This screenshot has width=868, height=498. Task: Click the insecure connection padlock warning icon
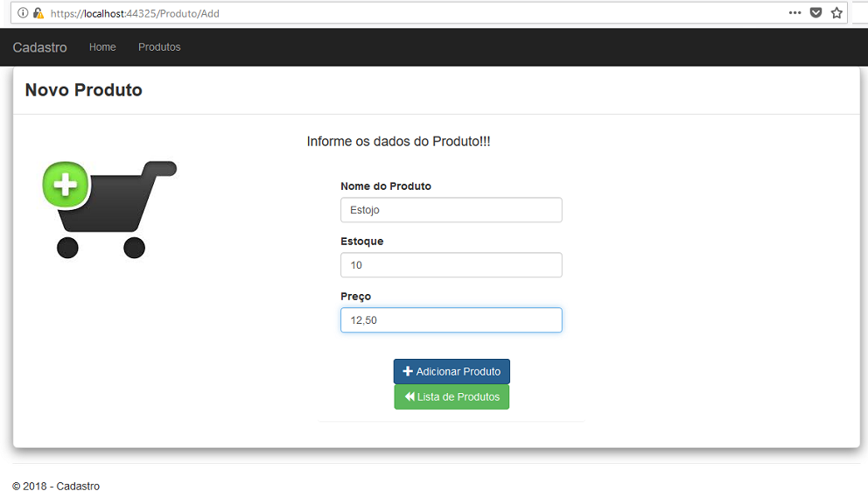tap(38, 13)
